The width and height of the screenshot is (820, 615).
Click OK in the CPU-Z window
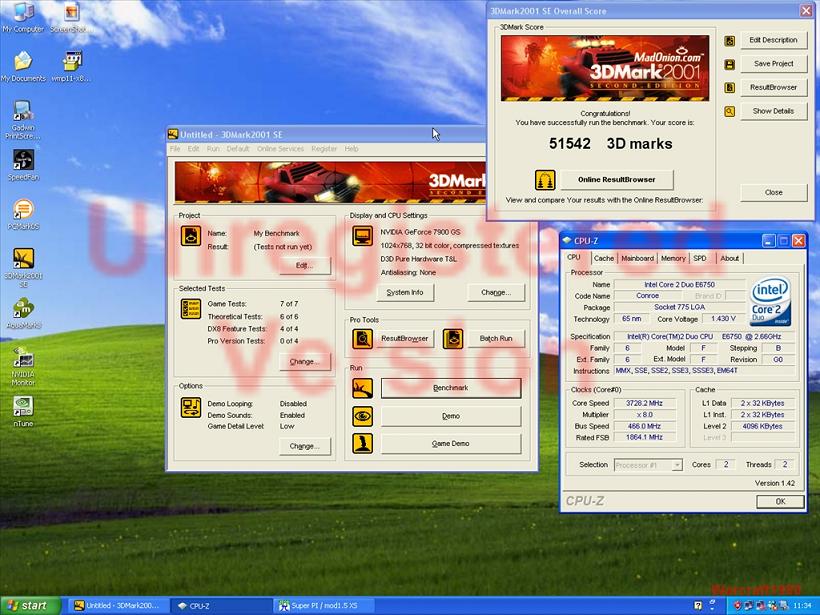780,502
